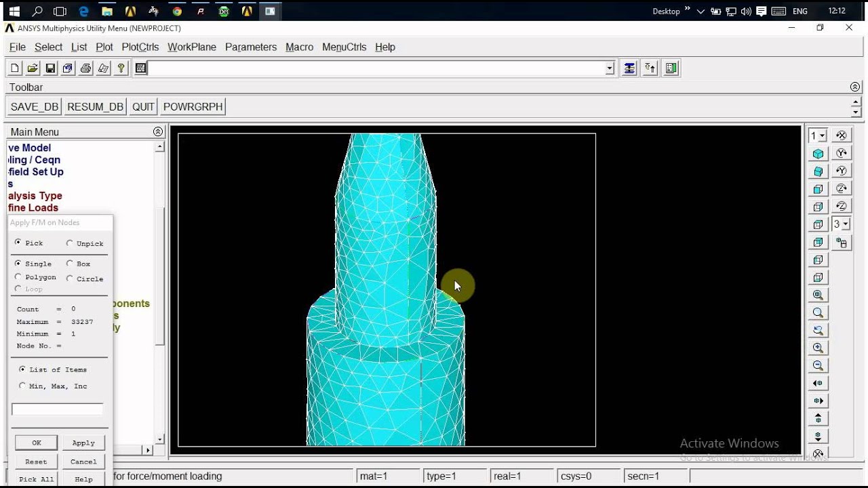868x488 pixels.
Task: Open File Explorer from the taskbar
Action: pos(107,11)
